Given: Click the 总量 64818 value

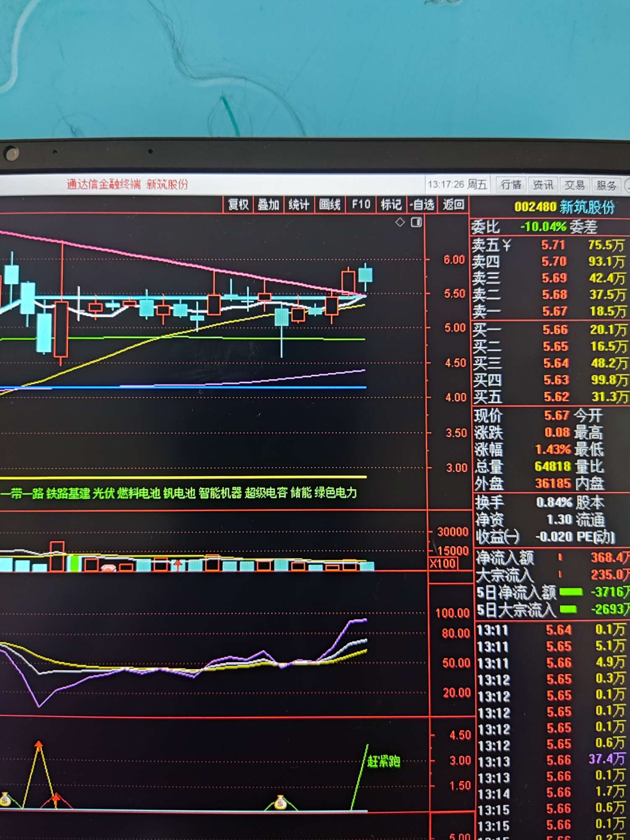Looking at the screenshot, I should (x=553, y=467).
